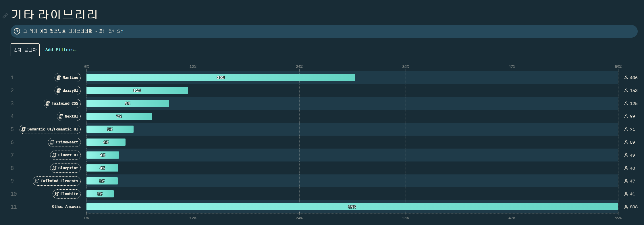Viewport: 644px width, 225px height.
Task: Click the icon in the Tailwind Elements label
Action: pos(37,181)
